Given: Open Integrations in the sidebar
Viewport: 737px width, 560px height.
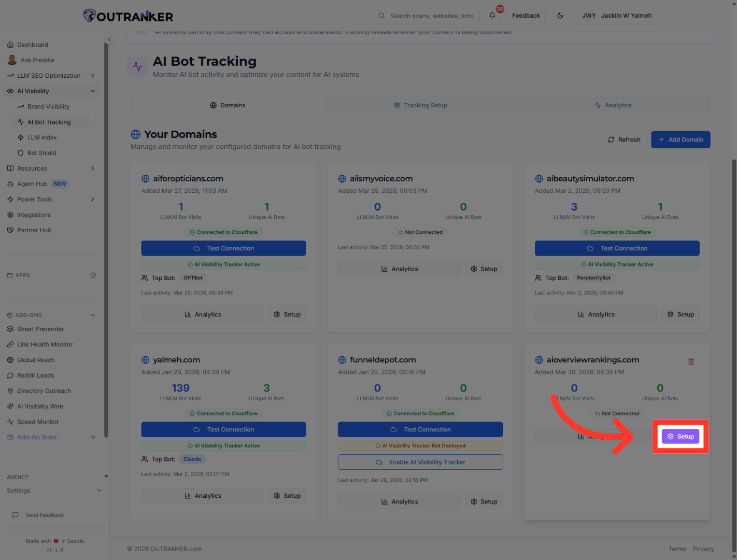Looking at the screenshot, I should pyautogui.click(x=34, y=215).
